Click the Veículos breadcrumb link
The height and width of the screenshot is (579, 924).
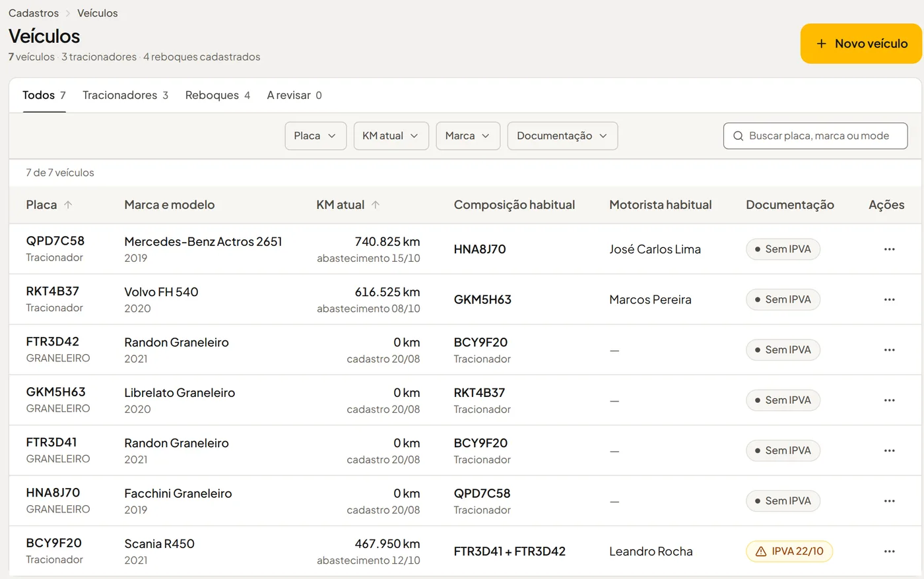coord(98,13)
